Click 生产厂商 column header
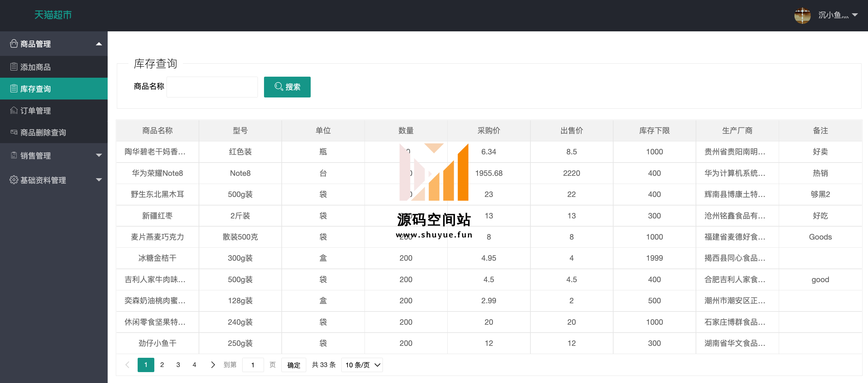This screenshot has height=383, width=868. pos(737,131)
